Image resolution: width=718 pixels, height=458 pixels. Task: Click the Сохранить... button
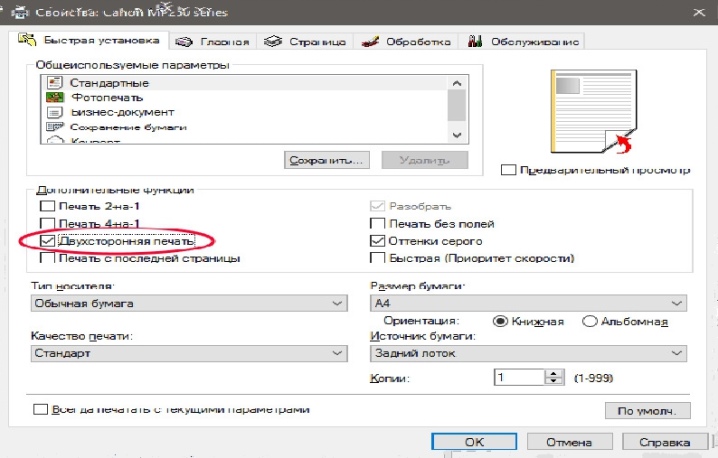click(327, 160)
